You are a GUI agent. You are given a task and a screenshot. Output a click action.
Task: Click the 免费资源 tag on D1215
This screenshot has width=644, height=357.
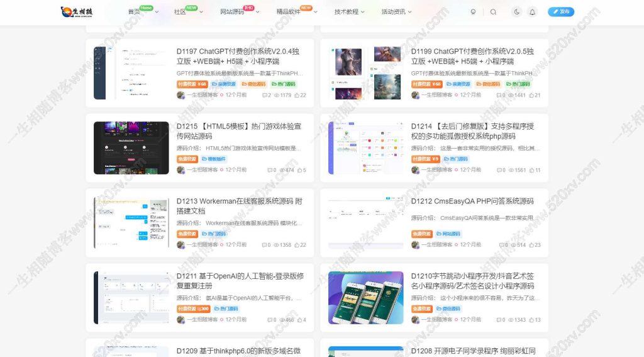point(187,159)
